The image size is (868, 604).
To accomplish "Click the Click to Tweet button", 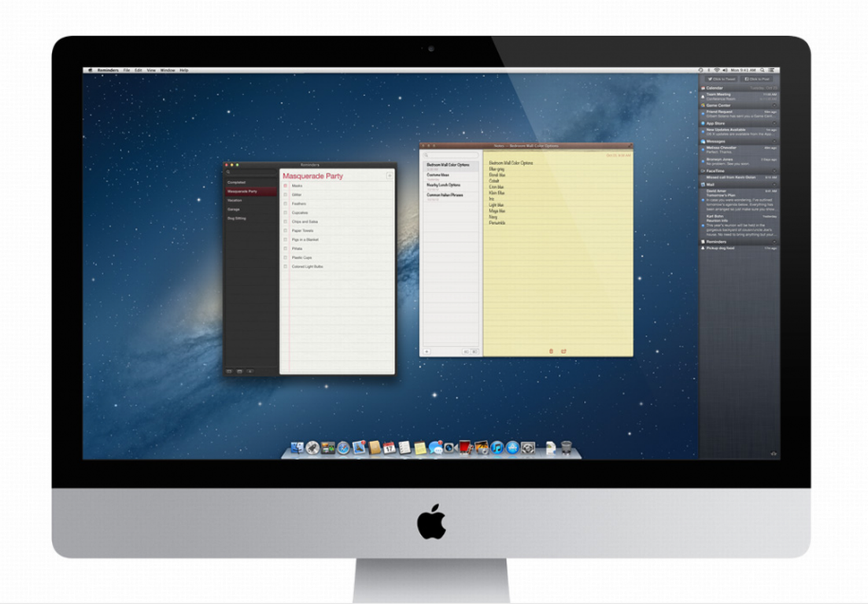I will click(722, 79).
